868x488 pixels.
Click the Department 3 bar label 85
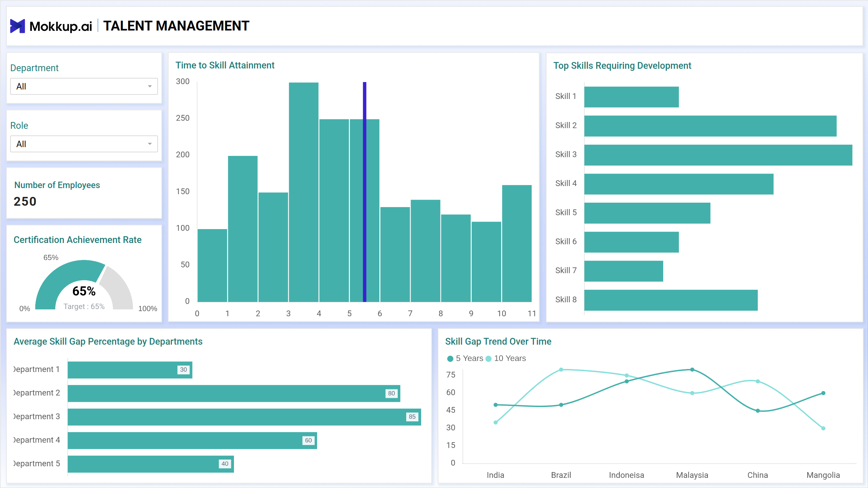click(x=412, y=417)
